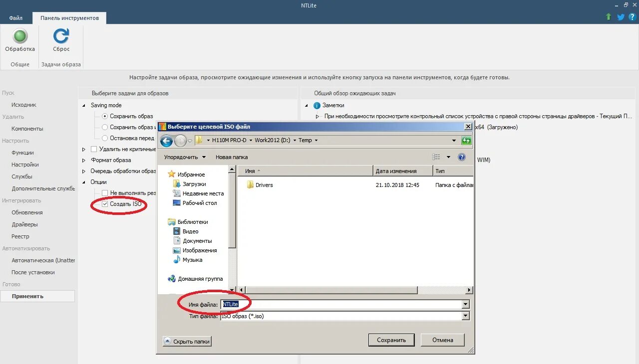The height and width of the screenshot is (364, 639).
Task: Switch to Панель инструментов tab
Action: [x=69, y=18]
